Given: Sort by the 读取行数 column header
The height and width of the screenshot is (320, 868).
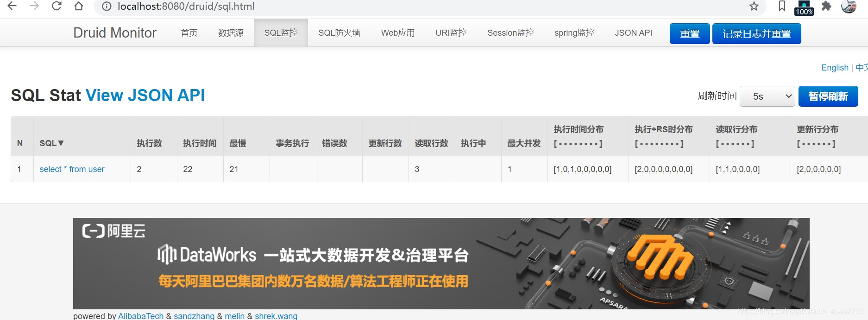Looking at the screenshot, I should [x=431, y=143].
